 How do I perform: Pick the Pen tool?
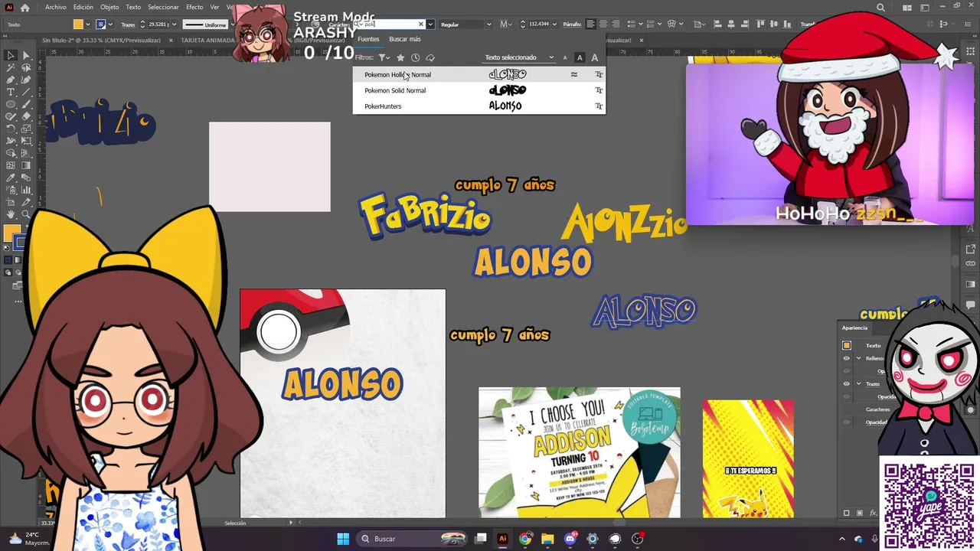pos(11,80)
